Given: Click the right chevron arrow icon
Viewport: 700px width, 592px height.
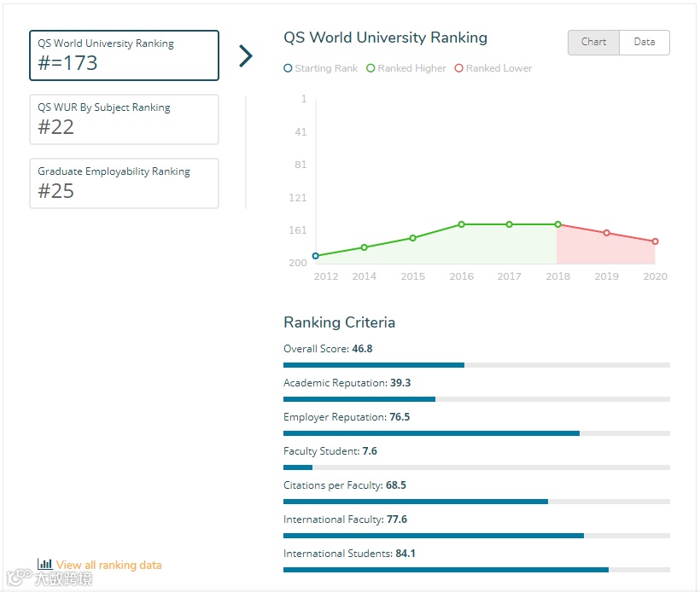Looking at the screenshot, I should (x=246, y=55).
